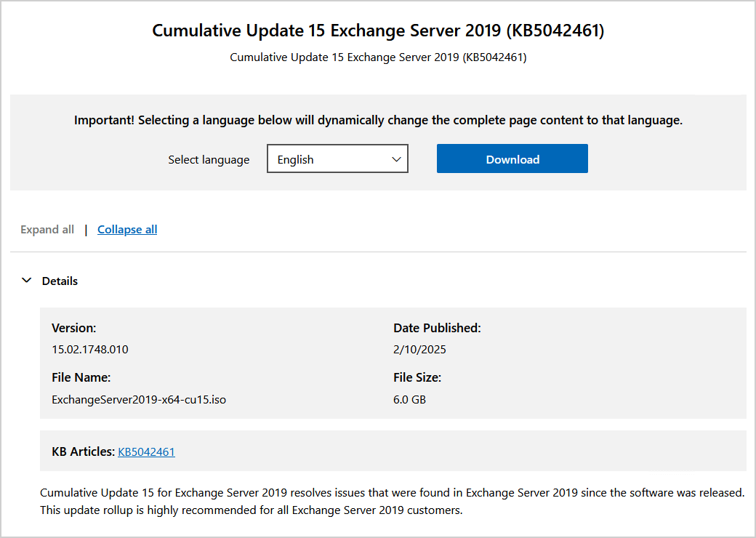756x538 pixels.
Task: Click the Collapse all link
Action: coord(127,230)
